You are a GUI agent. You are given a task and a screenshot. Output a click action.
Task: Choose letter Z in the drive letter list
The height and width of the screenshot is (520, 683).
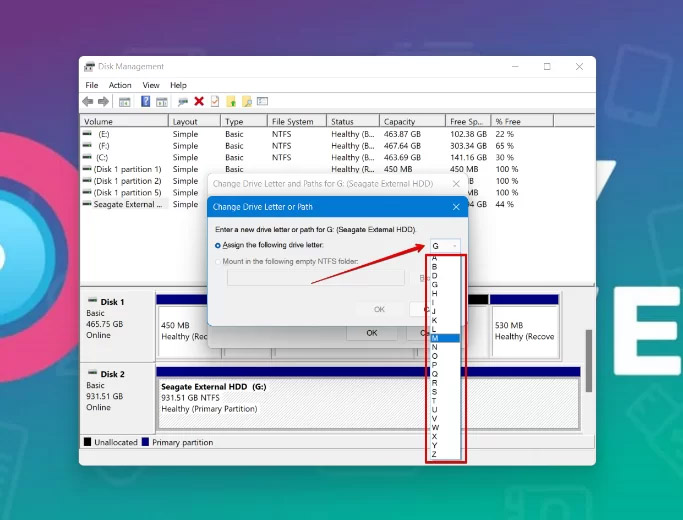[445, 454]
